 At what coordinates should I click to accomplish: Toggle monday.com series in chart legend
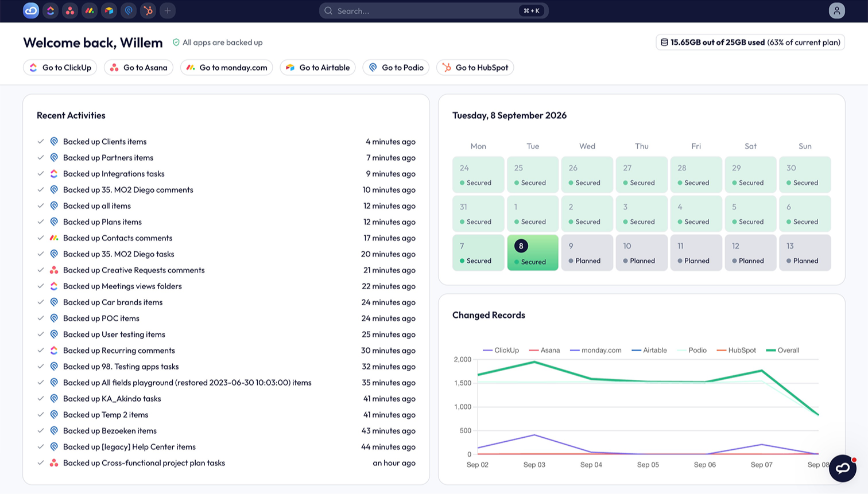point(596,350)
